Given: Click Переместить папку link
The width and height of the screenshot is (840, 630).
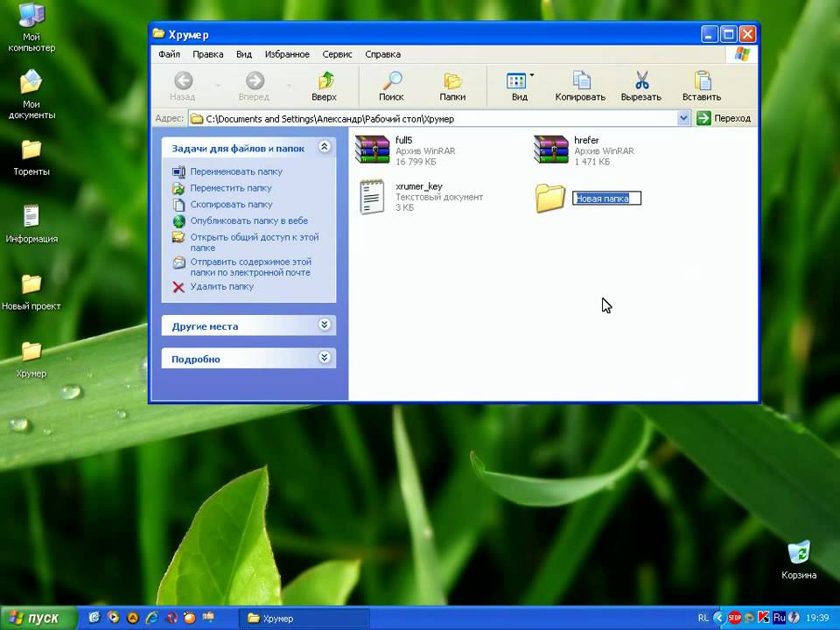Looking at the screenshot, I should [x=231, y=188].
